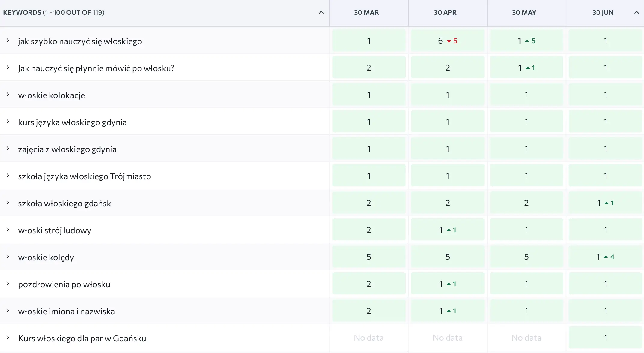
Task: Click 30 MAY cell for 'włoskie kolędy'
Action: point(526,257)
